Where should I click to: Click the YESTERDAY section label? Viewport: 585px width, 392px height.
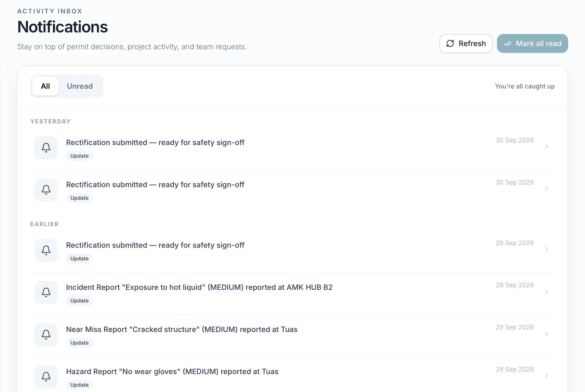(51, 121)
